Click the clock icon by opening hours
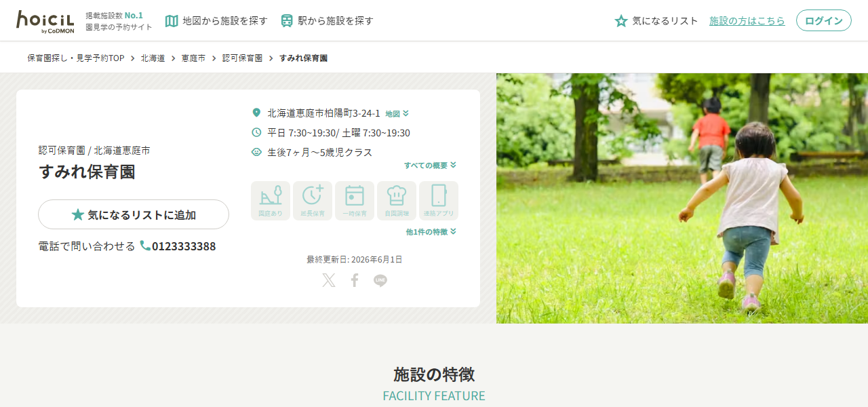The height and width of the screenshot is (407, 868). 256,132
